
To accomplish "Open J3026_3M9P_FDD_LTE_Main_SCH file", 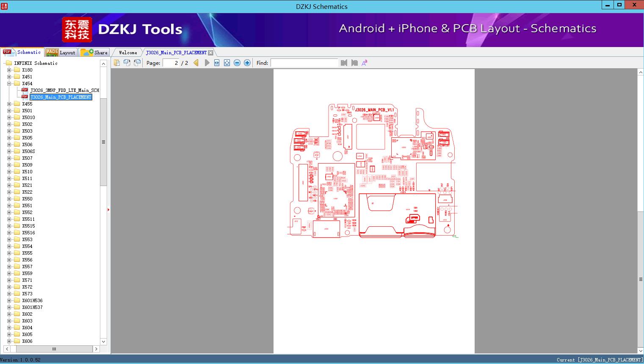I will click(x=64, y=90).
